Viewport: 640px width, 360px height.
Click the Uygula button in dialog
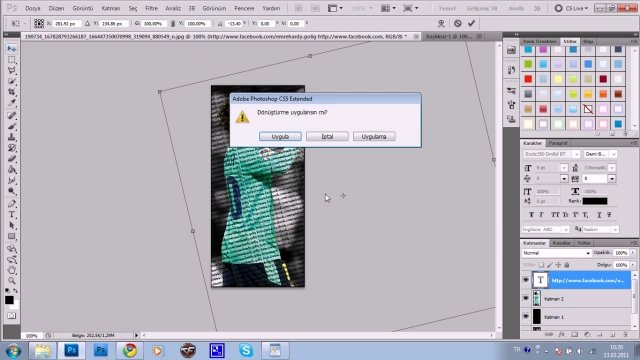[280, 136]
